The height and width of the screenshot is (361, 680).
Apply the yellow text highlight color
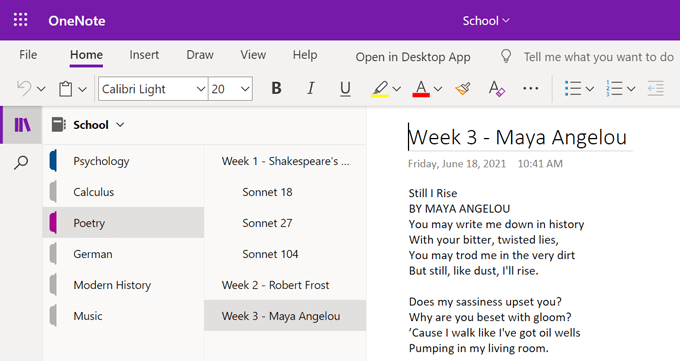point(380,89)
